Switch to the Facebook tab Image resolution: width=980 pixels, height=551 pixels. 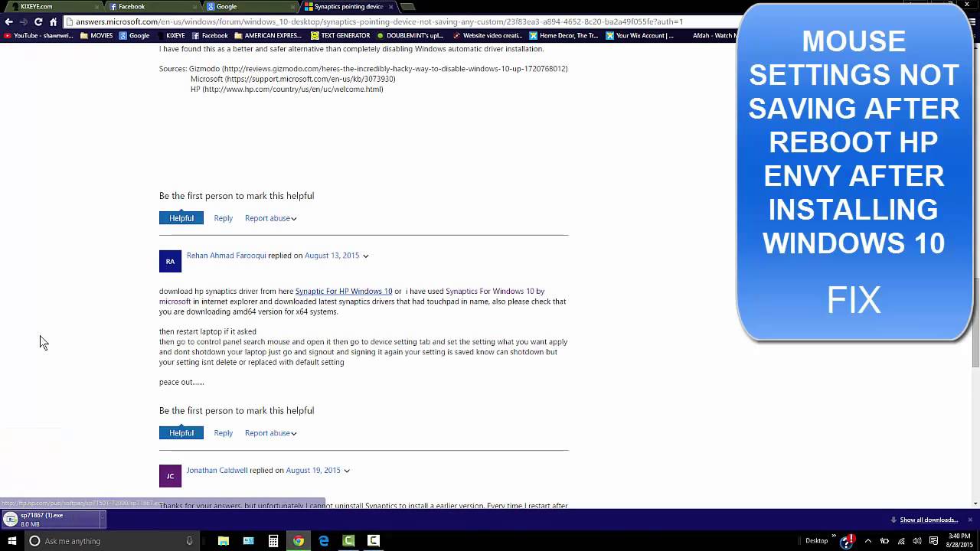pos(152,6)
